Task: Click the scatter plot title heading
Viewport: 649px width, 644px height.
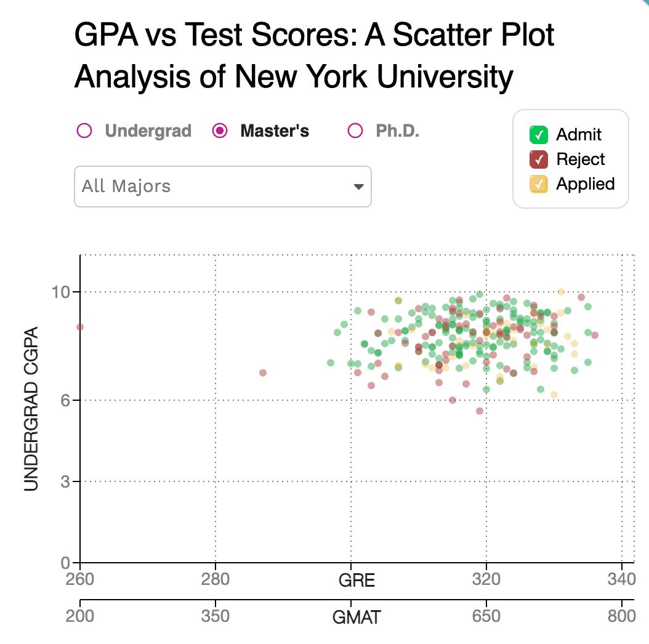Action: click(x=314, y=55)
